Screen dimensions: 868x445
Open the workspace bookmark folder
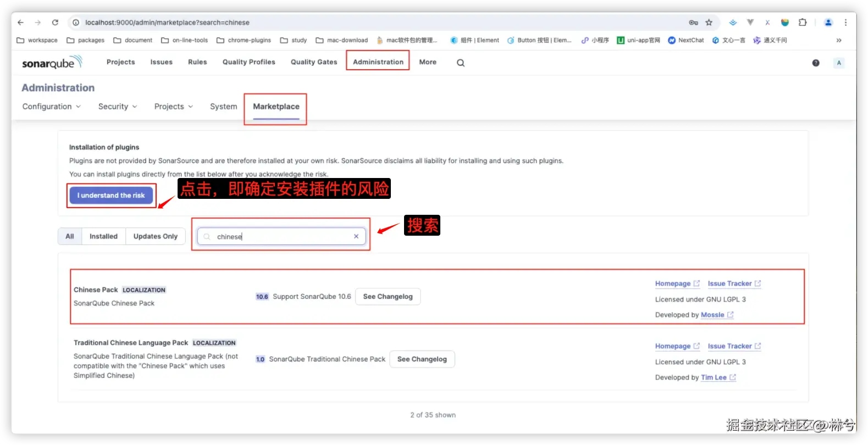point(37,40)
